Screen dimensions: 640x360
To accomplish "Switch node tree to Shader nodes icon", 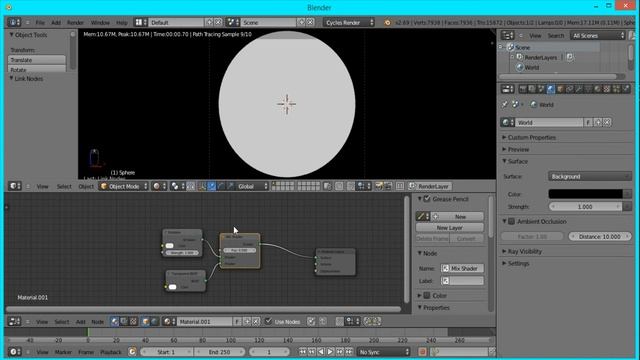I will point(115,322).
